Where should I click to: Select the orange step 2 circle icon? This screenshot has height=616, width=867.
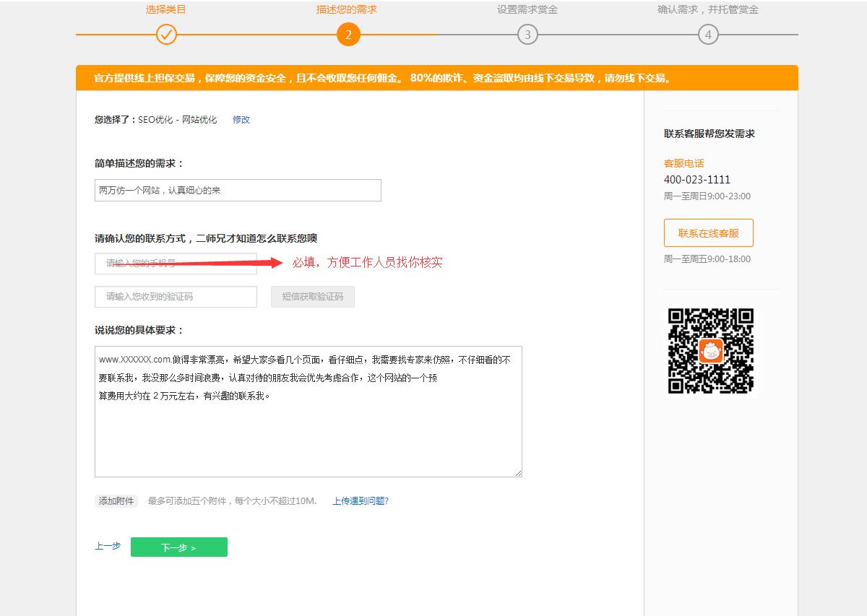tap(348, 35)
